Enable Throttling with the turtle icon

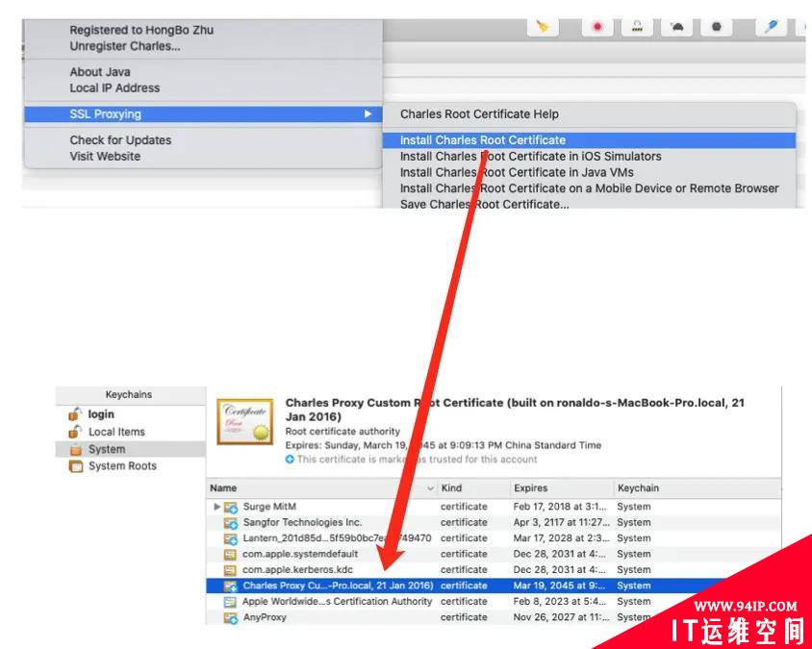677,26
